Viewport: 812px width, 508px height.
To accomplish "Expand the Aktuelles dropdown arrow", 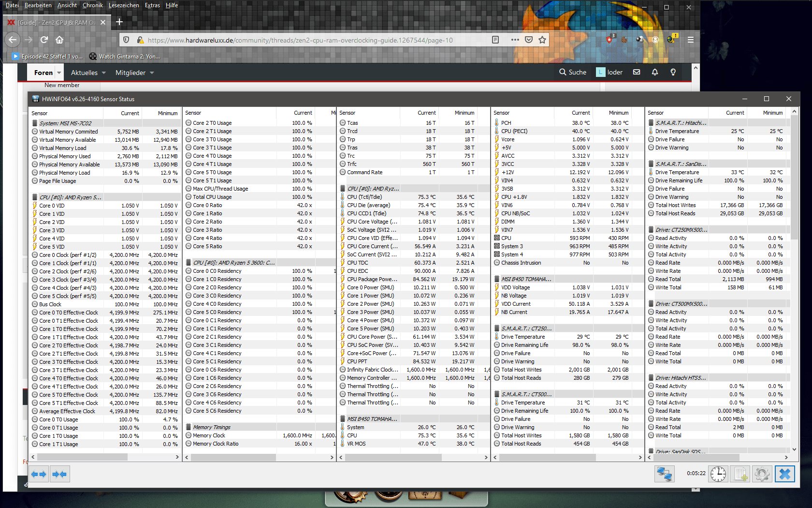I will tap(103, 73).
